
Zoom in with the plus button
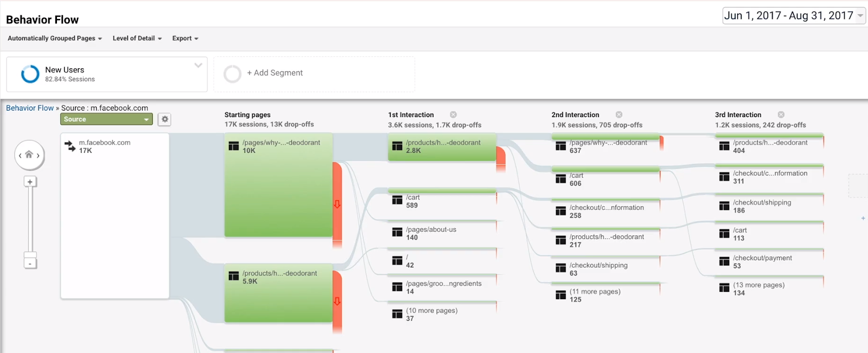click(30, 182)
